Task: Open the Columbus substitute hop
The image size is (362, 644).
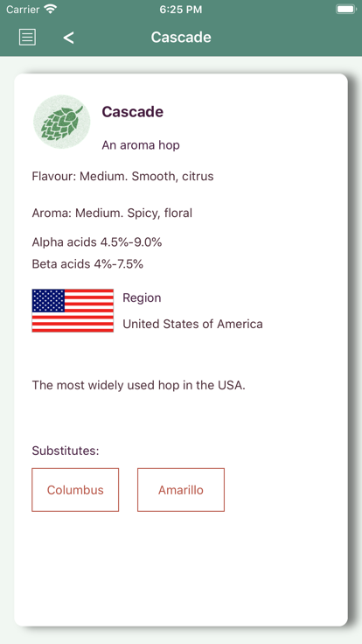Action: pyautogui.click(x=75, y=490)
